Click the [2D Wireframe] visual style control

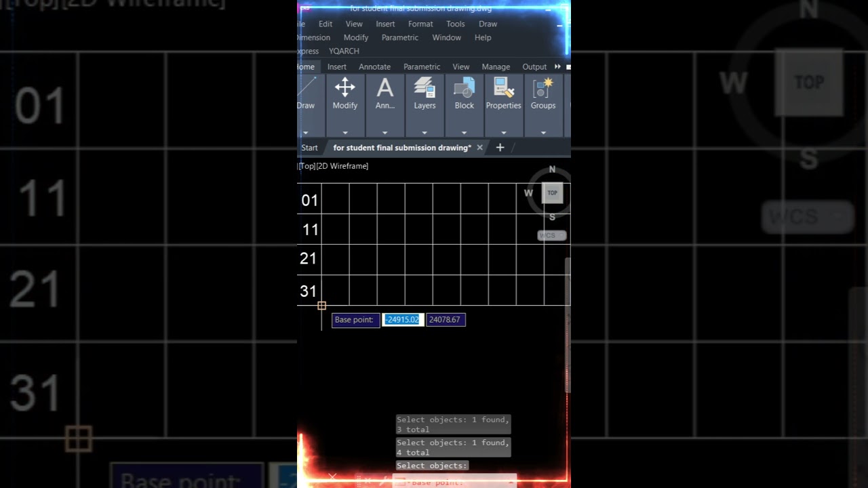pyautogui.click(x=342, y=166)
